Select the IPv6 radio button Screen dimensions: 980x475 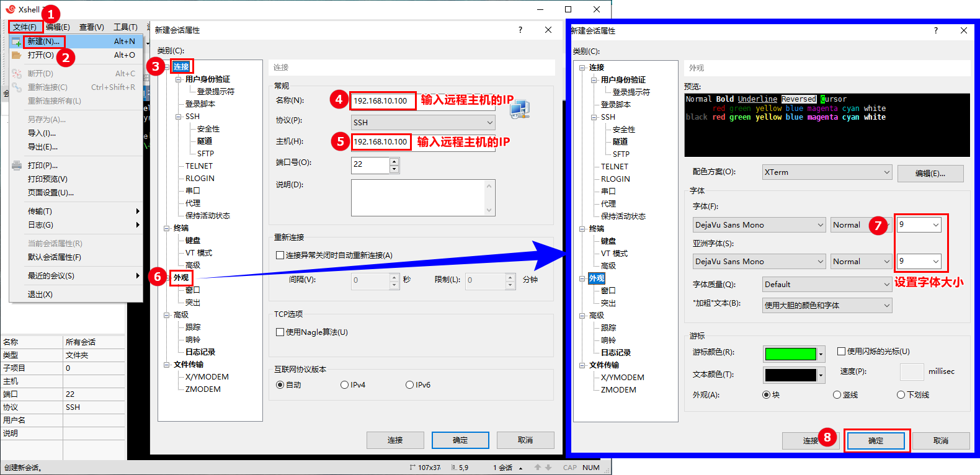click(x=409, y=385)
